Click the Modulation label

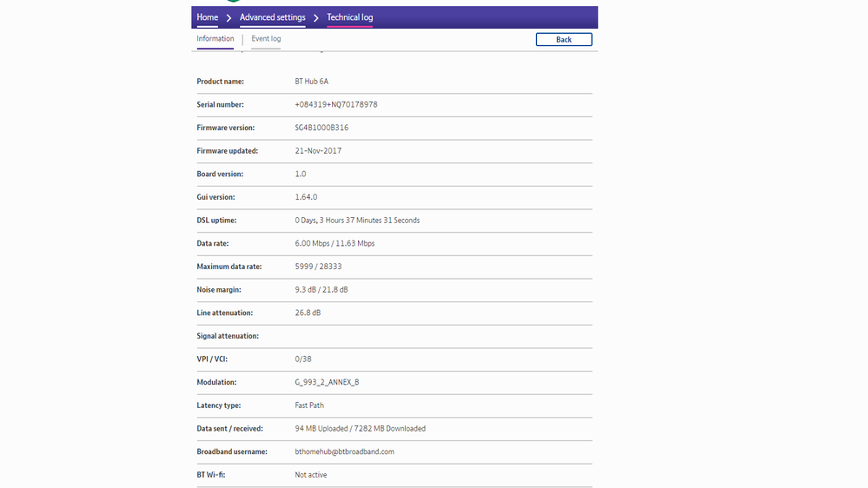tap(216, 382)
